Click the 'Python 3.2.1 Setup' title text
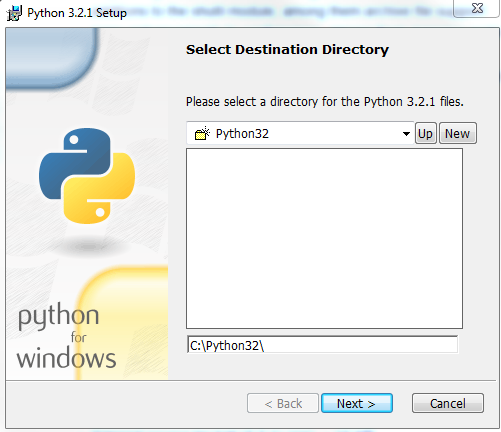501x432 pixels. 77,13
